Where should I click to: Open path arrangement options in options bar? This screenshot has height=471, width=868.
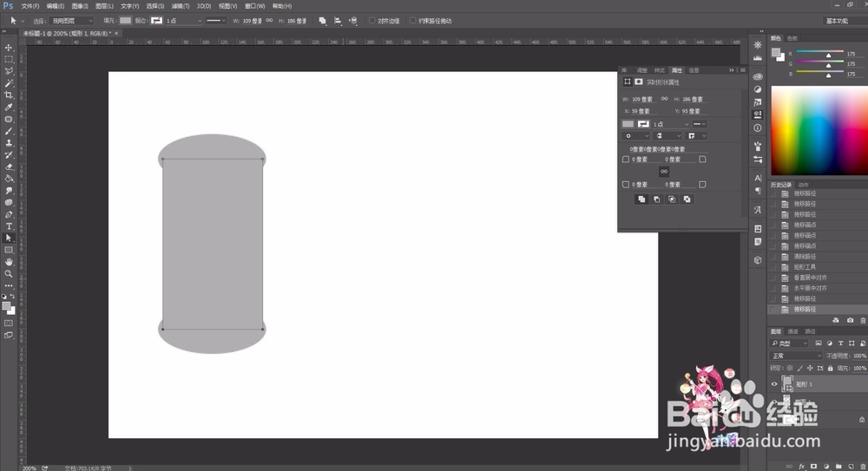(x=353, y=21)
